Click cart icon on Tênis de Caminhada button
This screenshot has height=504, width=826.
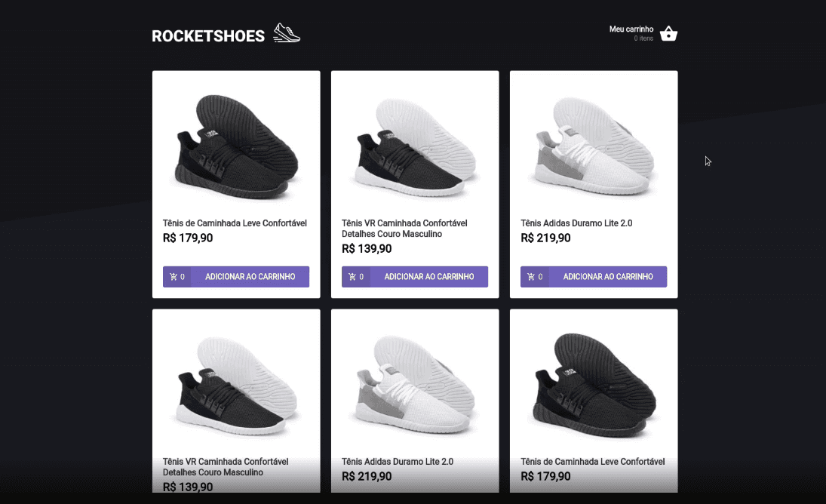pyautogui.click(x=174, y=277)
